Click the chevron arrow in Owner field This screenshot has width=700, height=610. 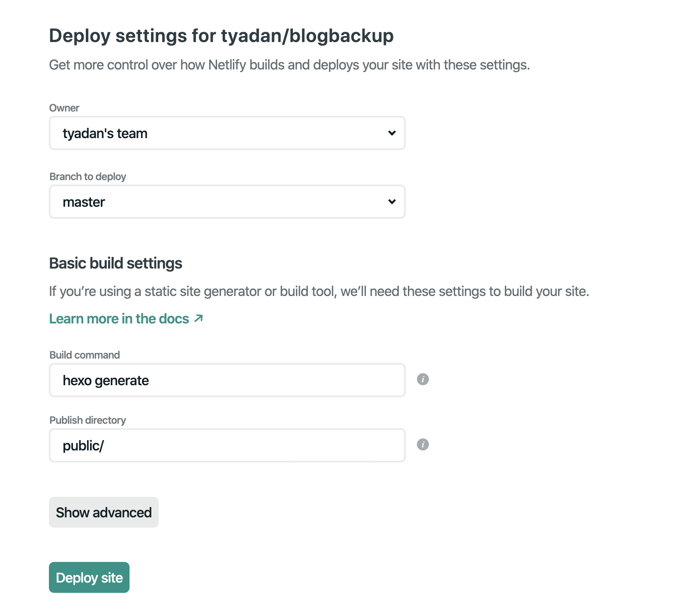tap(392, 133)
